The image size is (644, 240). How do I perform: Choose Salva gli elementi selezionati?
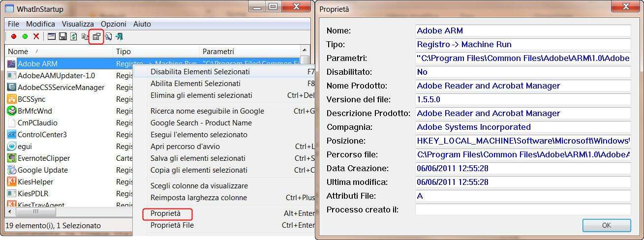click(x=225, y=158)
